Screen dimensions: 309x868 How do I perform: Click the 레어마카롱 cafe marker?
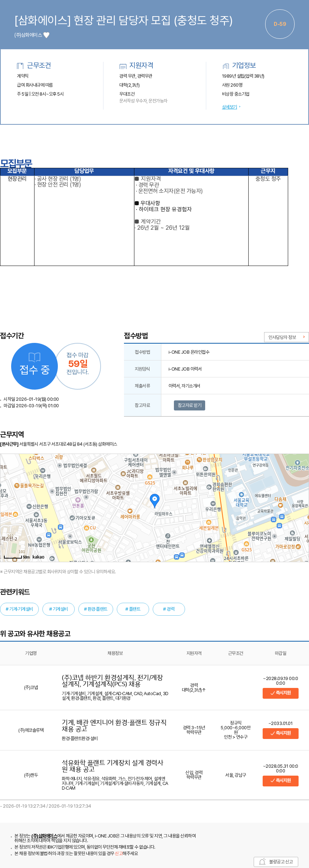click(x=130, y=511)
